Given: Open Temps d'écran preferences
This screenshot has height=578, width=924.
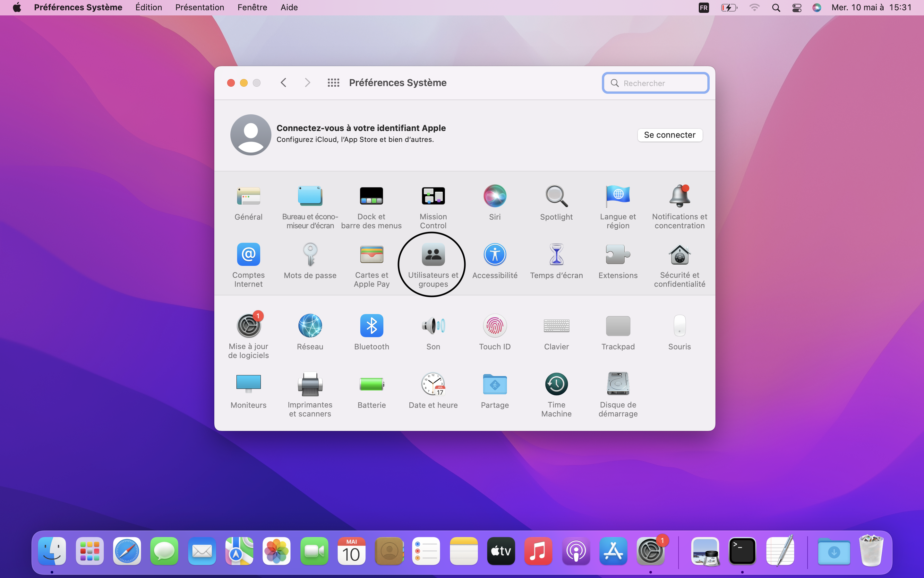Looking at the screenshot, I should point(556,261).
